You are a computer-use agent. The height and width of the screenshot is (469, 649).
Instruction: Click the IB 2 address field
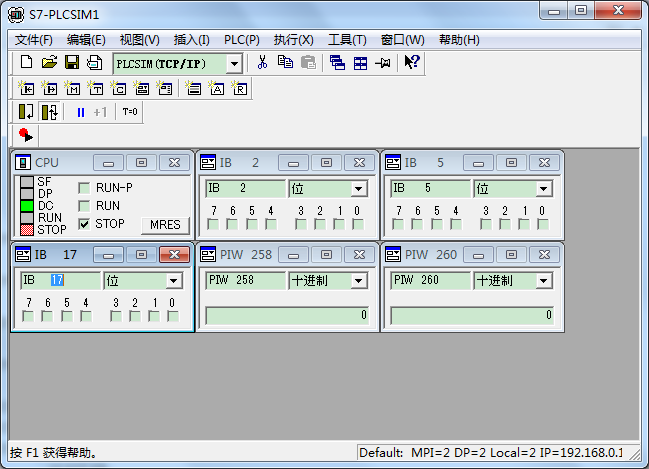(245, 189)
